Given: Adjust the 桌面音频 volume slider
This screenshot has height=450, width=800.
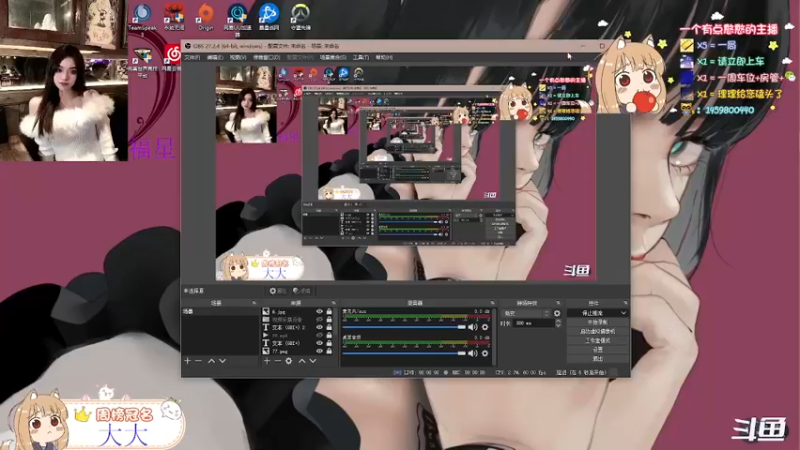Looking at the screenshot, I should (404, 353).
